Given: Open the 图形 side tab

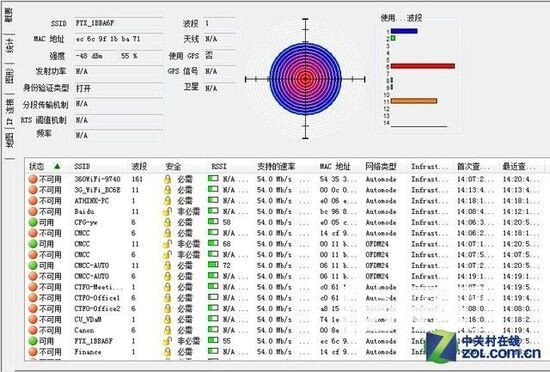Looking at the screenshot, I should [x=10, y=75].
